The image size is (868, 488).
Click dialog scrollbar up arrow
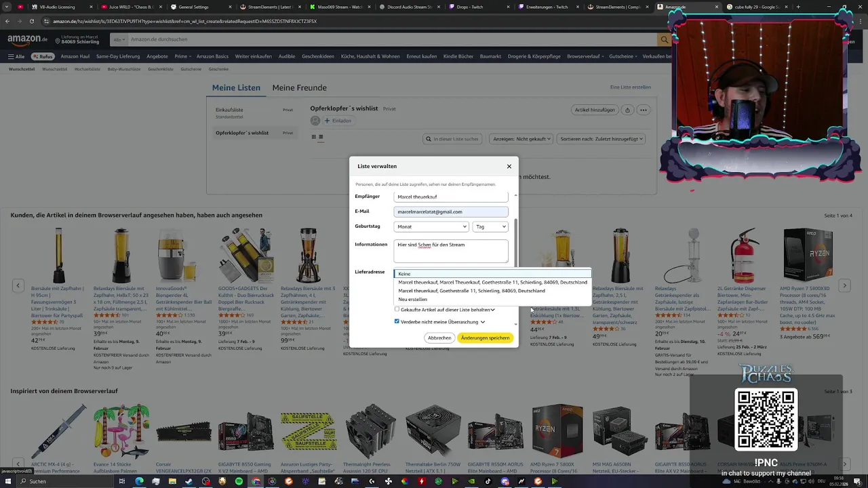pyautogui.click(x=516, y=195)
